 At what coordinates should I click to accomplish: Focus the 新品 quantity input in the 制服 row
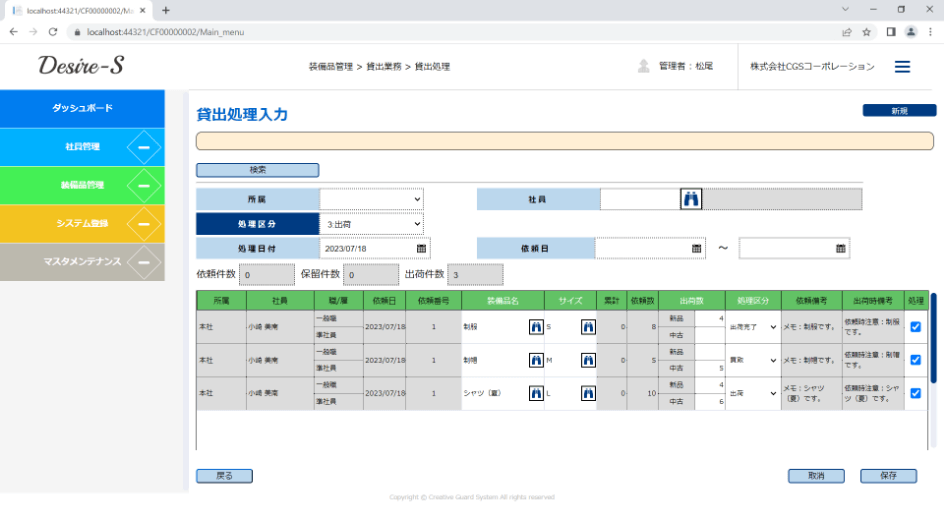(710, 319)
